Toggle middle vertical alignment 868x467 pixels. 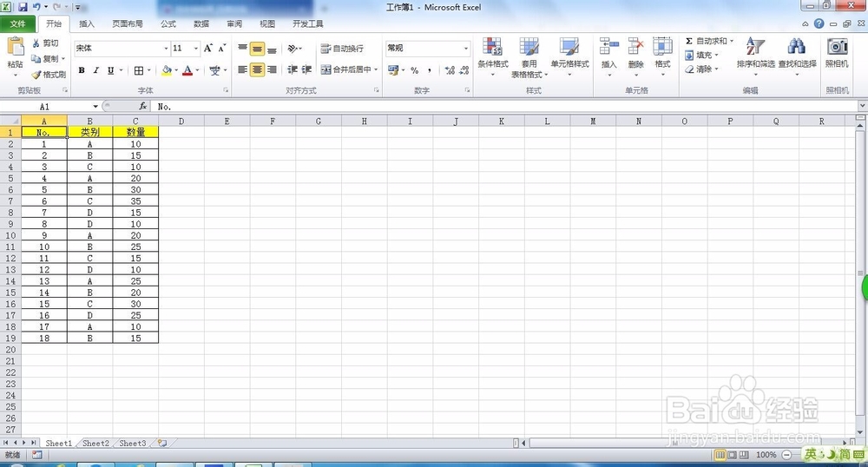point(257,49)
